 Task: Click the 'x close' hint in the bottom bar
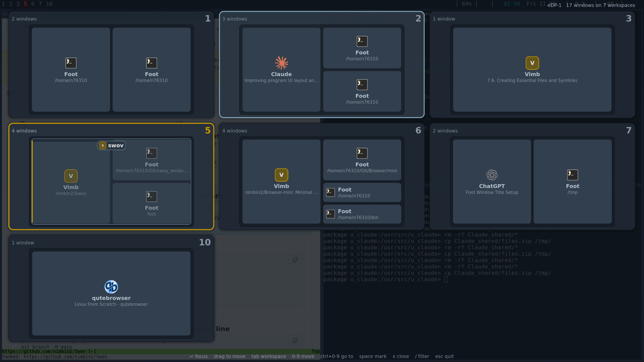coord(401,356)
